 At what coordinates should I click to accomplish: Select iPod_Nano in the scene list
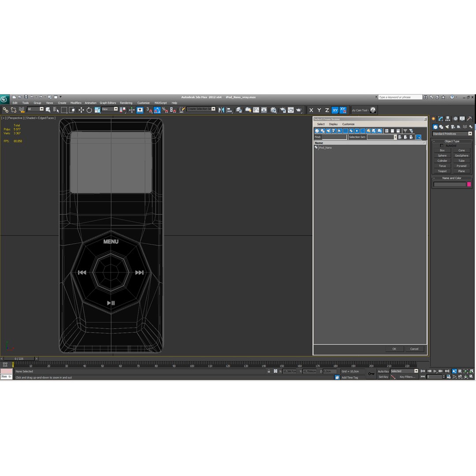click(325, 148)
